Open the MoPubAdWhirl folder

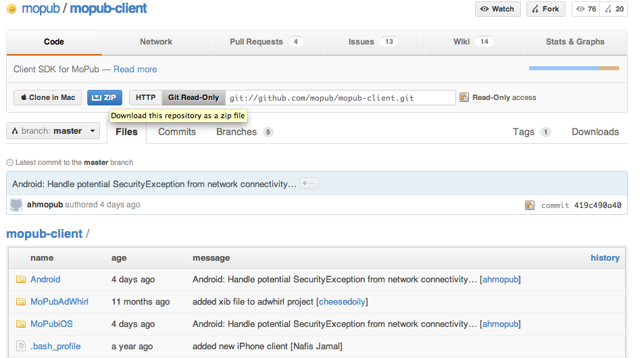click(x=59, y=302)
